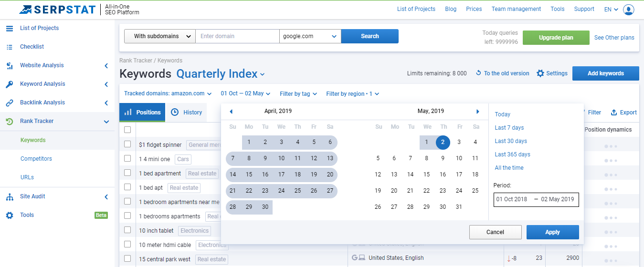The height and width of the screenshot is (267, 644).
Task: Click the Backlink Analysis chain icon
Action: [10, 103]
